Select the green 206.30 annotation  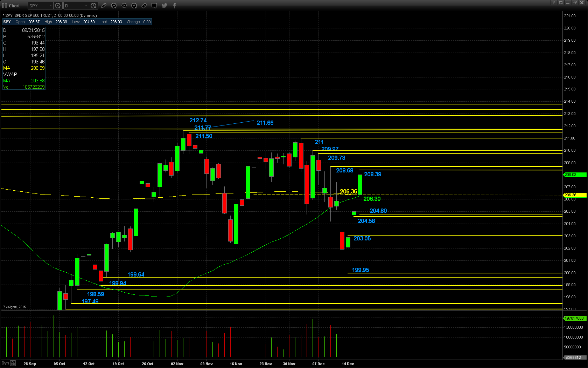pyautogui.click(x=372, y=199)
